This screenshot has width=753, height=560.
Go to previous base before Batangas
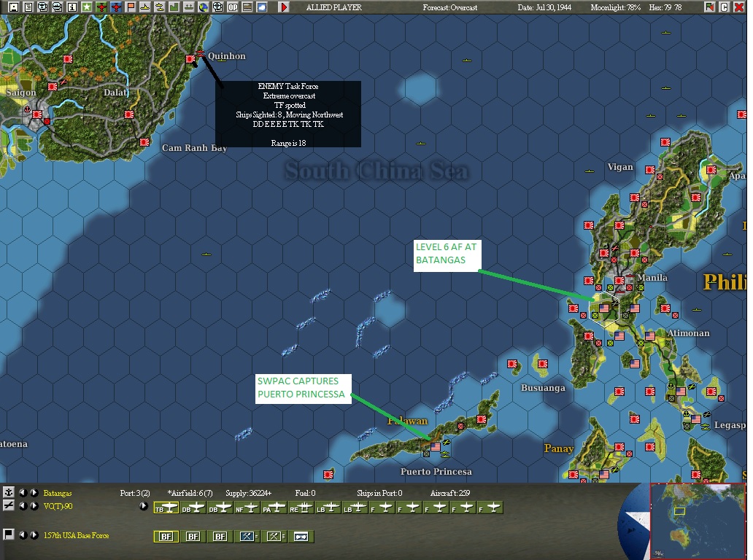[x=22, y=492]
